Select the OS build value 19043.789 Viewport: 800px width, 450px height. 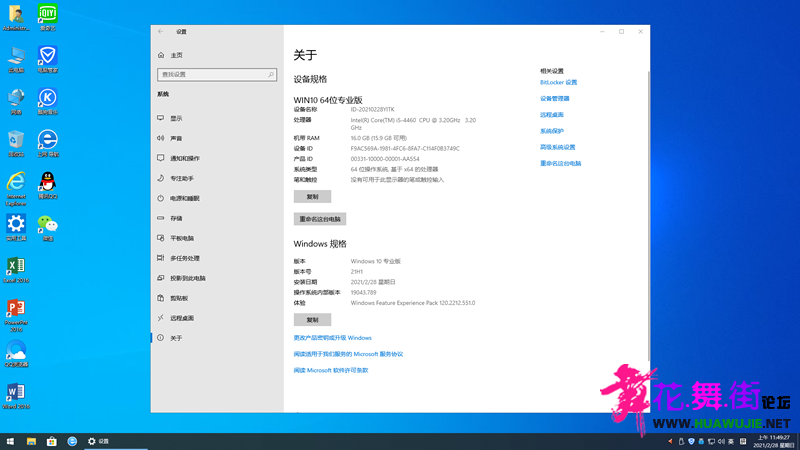363,293
